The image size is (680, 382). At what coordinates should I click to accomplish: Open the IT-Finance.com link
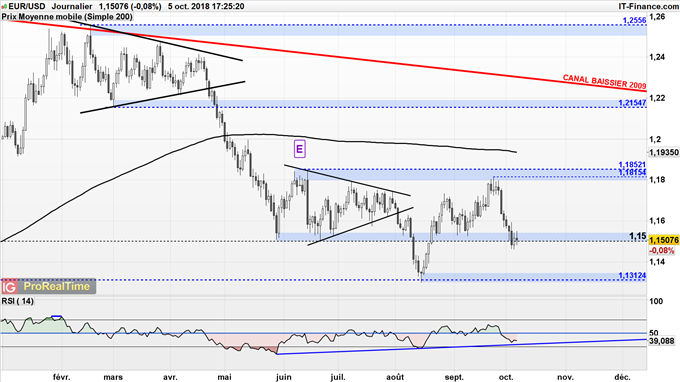pos(648,7)
